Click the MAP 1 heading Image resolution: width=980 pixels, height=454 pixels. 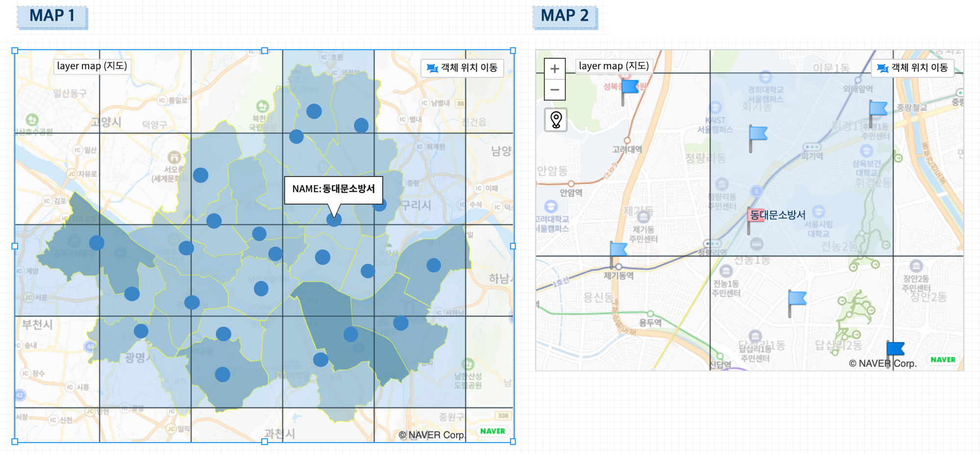point(52,16)
